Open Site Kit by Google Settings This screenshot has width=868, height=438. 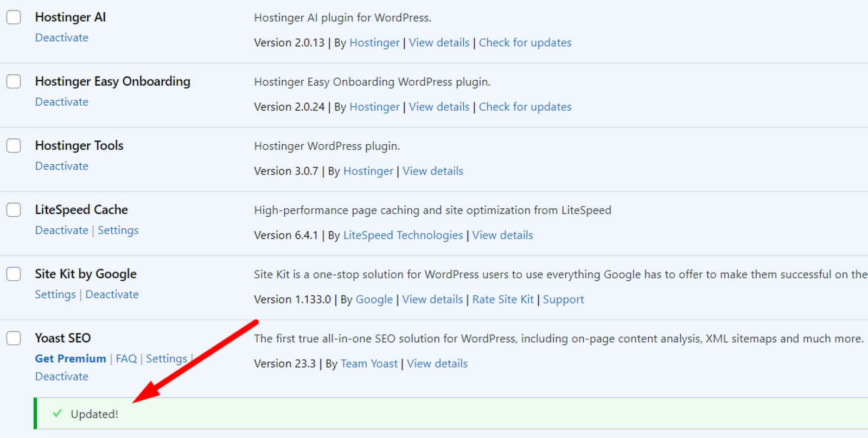(x=55, y=294)
